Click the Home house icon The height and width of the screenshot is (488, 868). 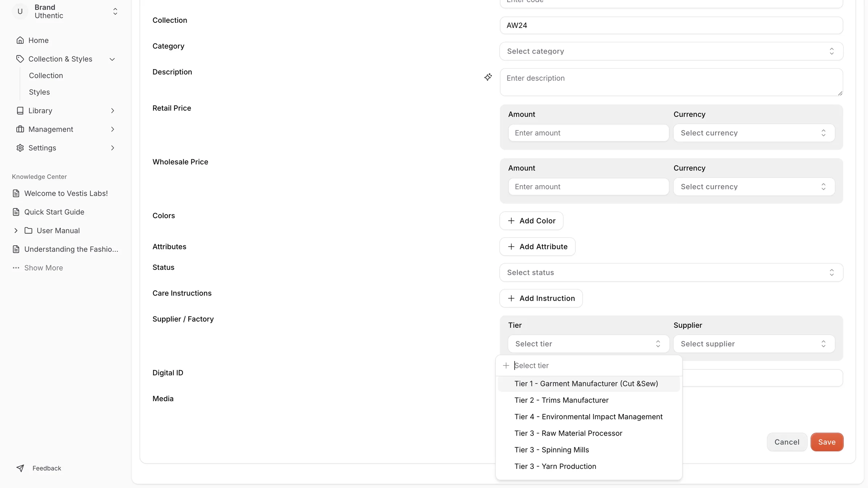point(20,40)
